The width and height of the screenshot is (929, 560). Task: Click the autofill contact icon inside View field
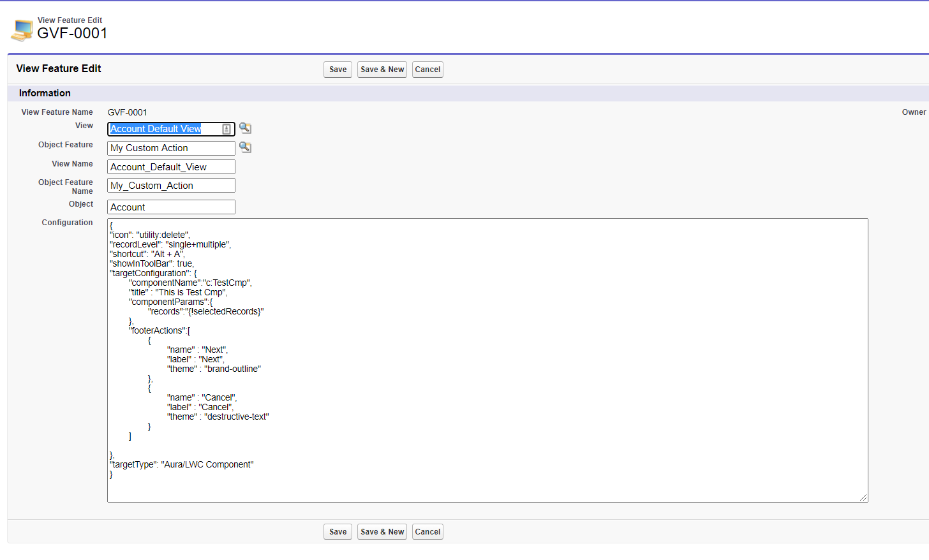(227, 129)
